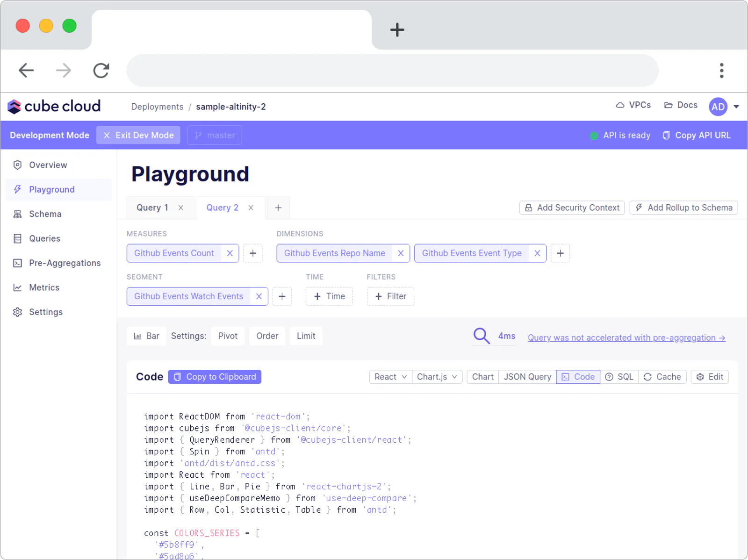Switch to SQL view
Screen dimensions: 748x560
coord(619,377)
